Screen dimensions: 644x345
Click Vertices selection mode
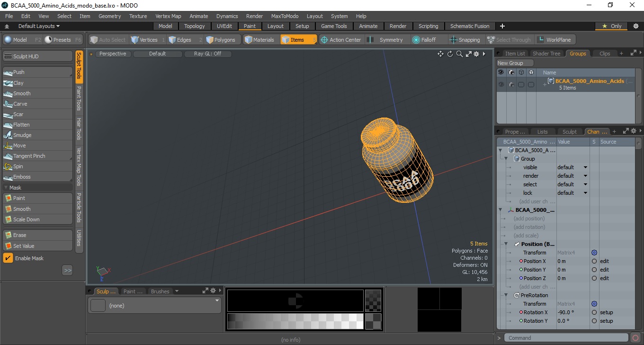[x=148, y=40]
